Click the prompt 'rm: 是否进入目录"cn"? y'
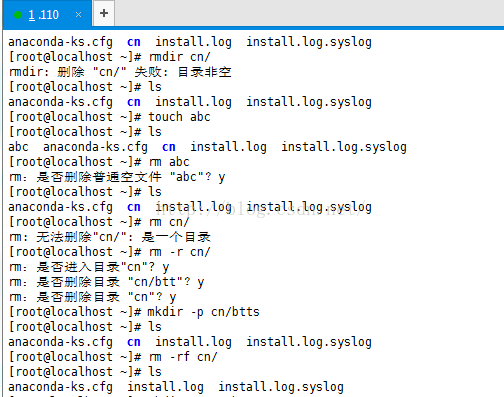 pyautogui.click(x=89, y=267)
